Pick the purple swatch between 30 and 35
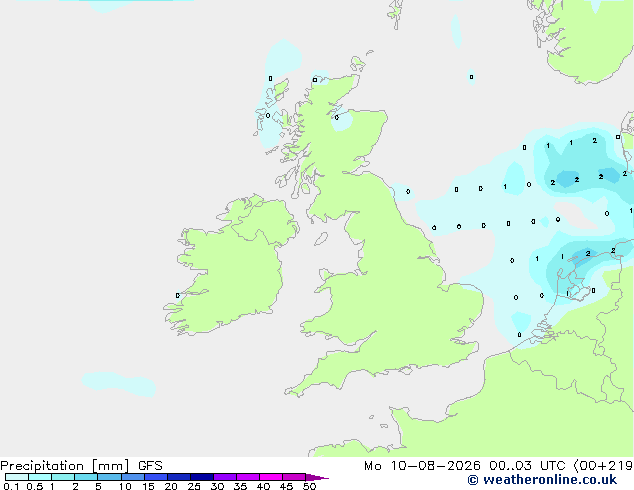634x490 pixels. 224,477
